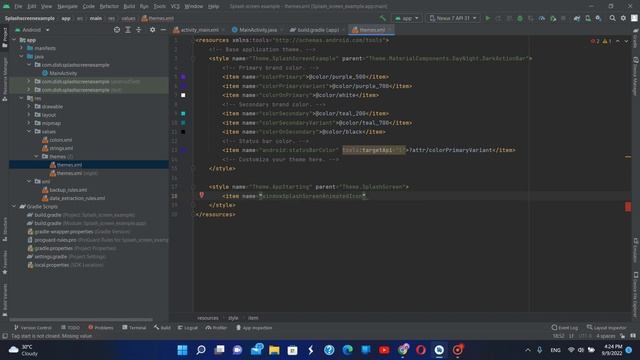This screenshot has width=640, height=360.
Task: Open the Refactor menu
Action: tap(109, 7)
